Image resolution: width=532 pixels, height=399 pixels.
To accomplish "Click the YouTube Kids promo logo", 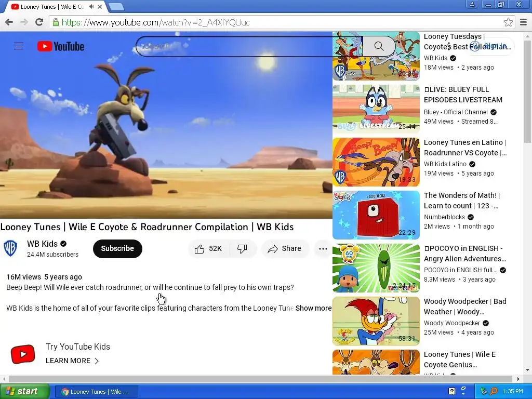I will (23, 354).
